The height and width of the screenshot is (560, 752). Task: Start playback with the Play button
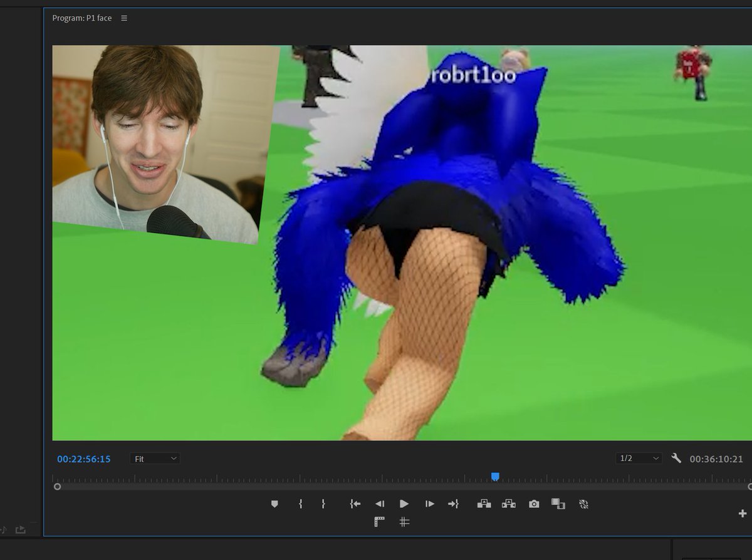[404, 504]
